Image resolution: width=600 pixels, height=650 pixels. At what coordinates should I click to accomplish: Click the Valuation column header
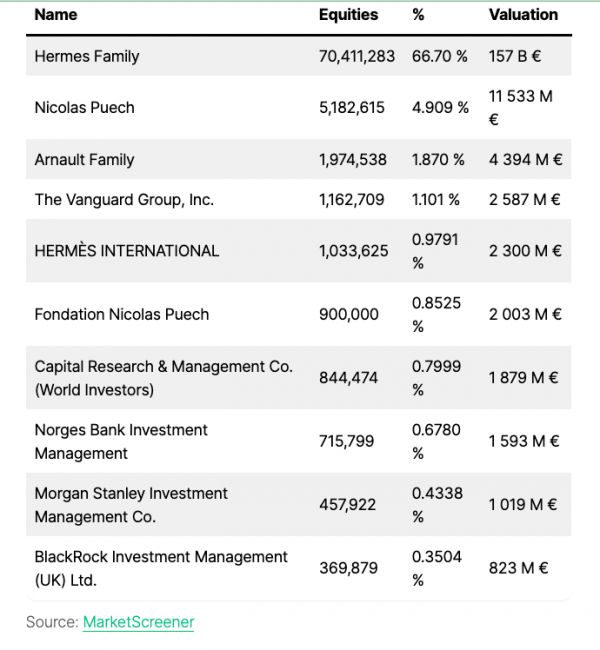coord(523,15)
